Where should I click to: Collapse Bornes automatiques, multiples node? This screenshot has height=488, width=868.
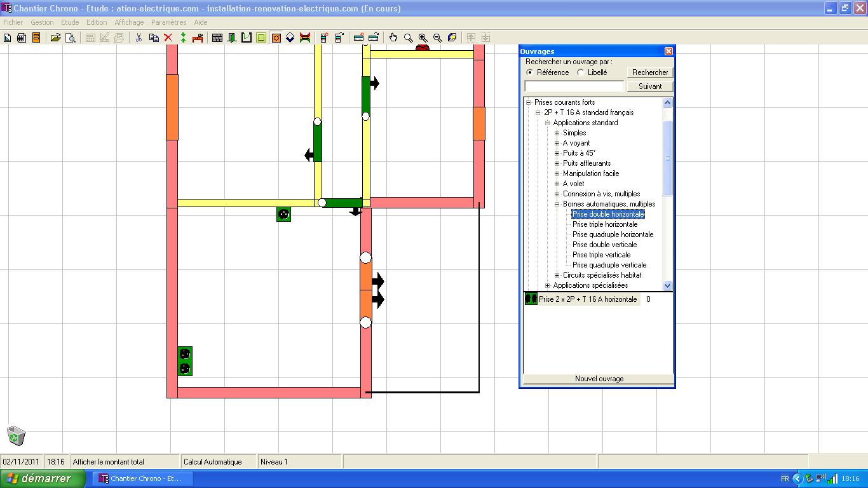(557, 204)
